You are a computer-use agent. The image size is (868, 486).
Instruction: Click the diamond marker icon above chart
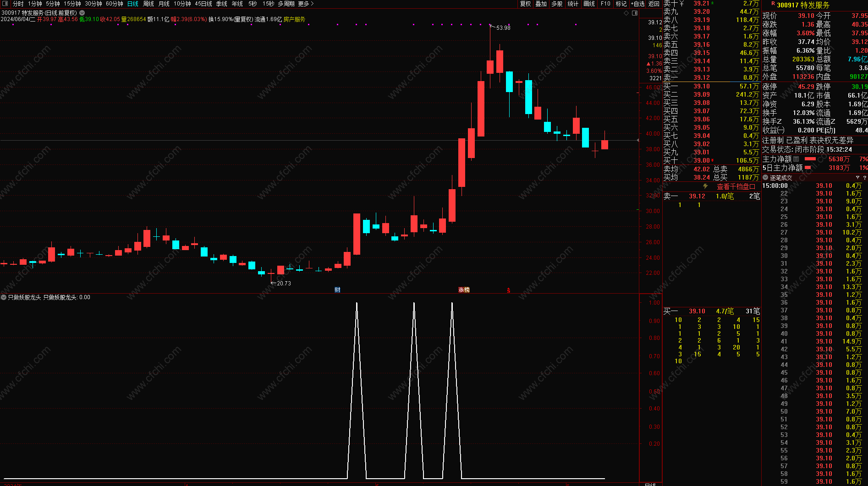tap(626, 13)
